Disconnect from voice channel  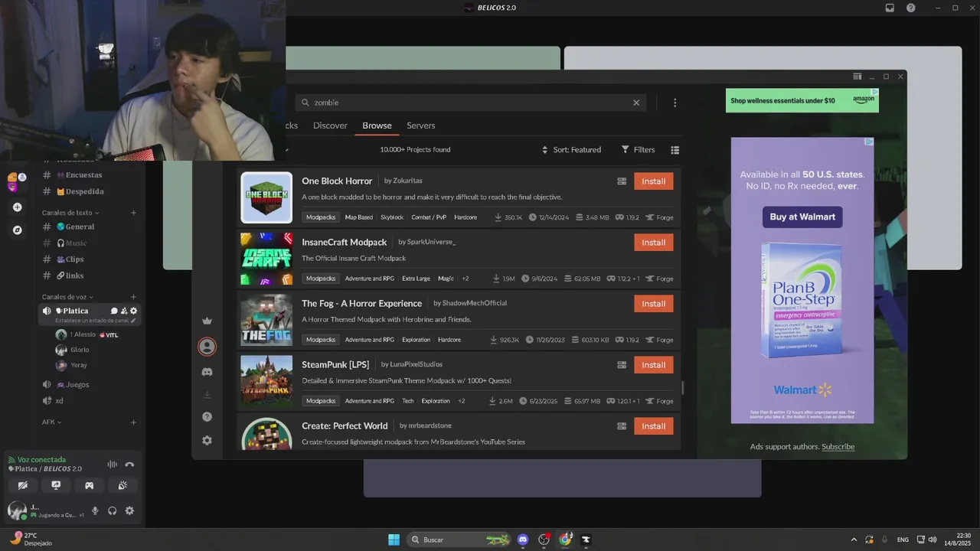(129, 465)
